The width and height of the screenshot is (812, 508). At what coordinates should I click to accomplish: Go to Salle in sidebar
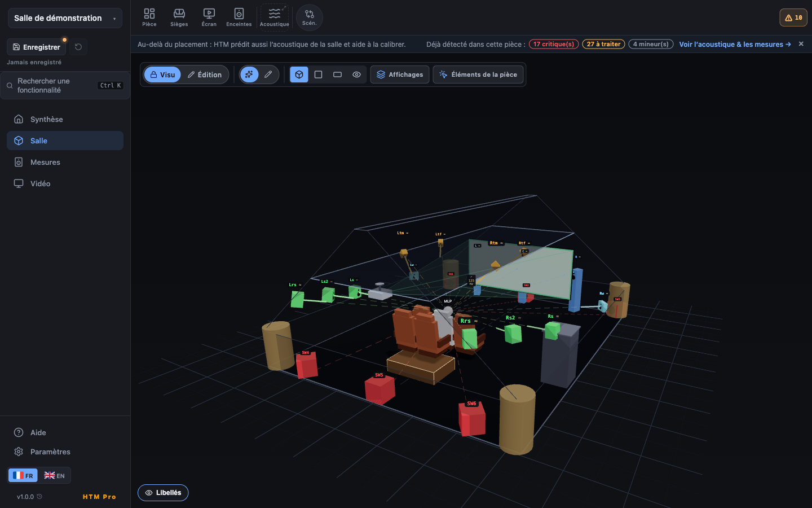pyautogui.click(x=65, y=141)
